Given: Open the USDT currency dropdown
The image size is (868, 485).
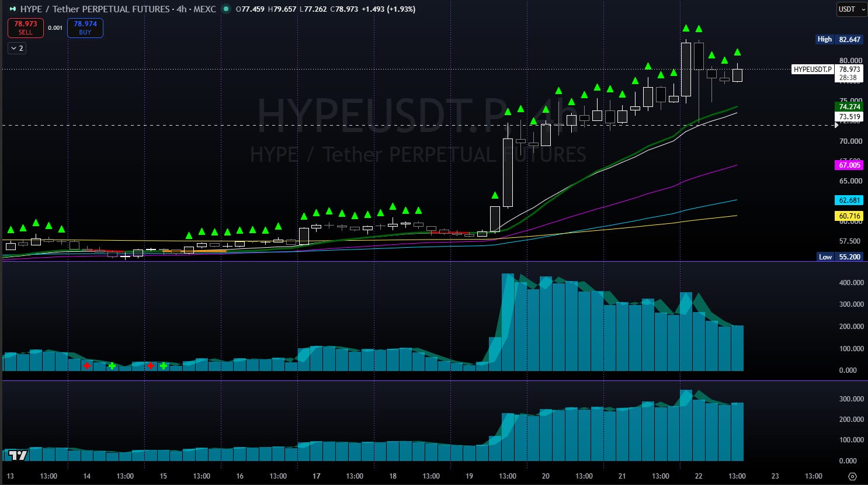Looking at the screenshot, I should pyautogui.click(x=851, y=9).
